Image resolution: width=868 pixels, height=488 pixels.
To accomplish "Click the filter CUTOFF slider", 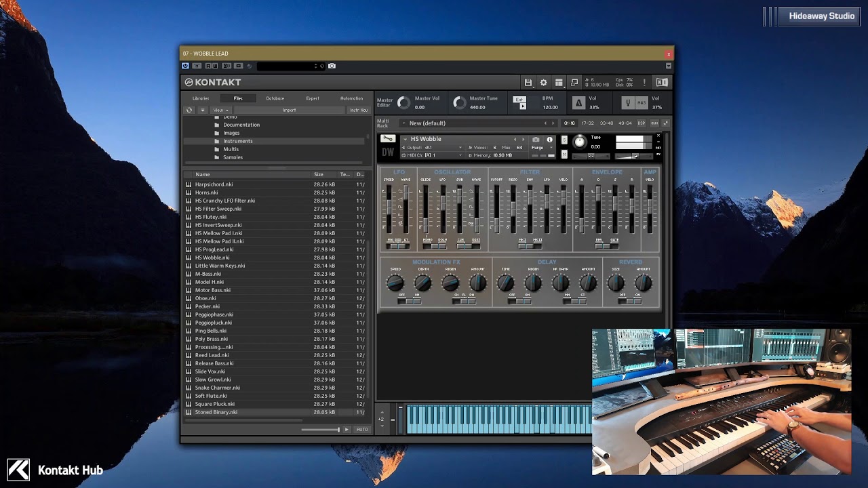I will (496, 210).
